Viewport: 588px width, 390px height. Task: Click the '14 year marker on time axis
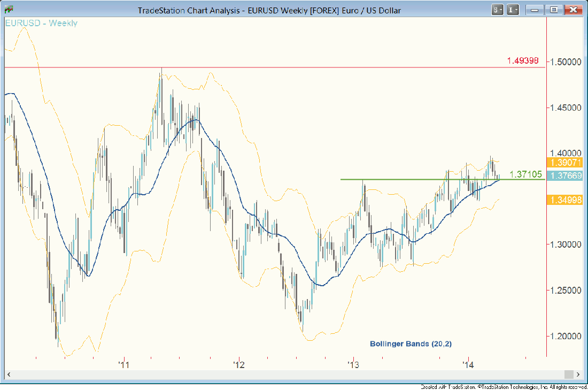468,365
